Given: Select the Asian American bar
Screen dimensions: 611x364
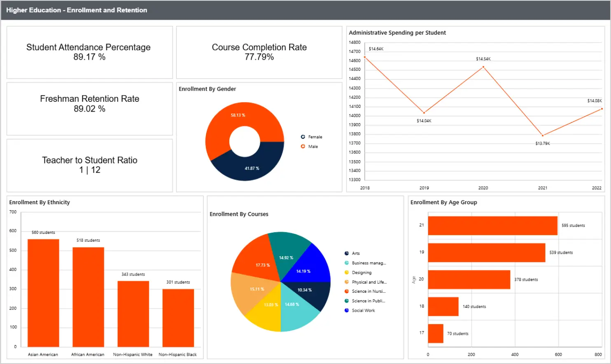Looking at the screenshot, I should (43, 293).
